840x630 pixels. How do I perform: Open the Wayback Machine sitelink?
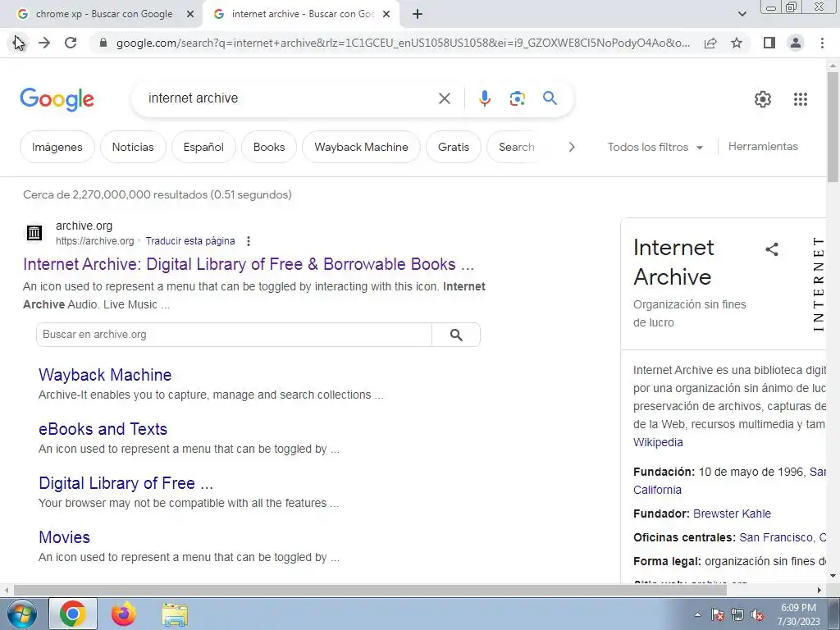click(105, 374)
